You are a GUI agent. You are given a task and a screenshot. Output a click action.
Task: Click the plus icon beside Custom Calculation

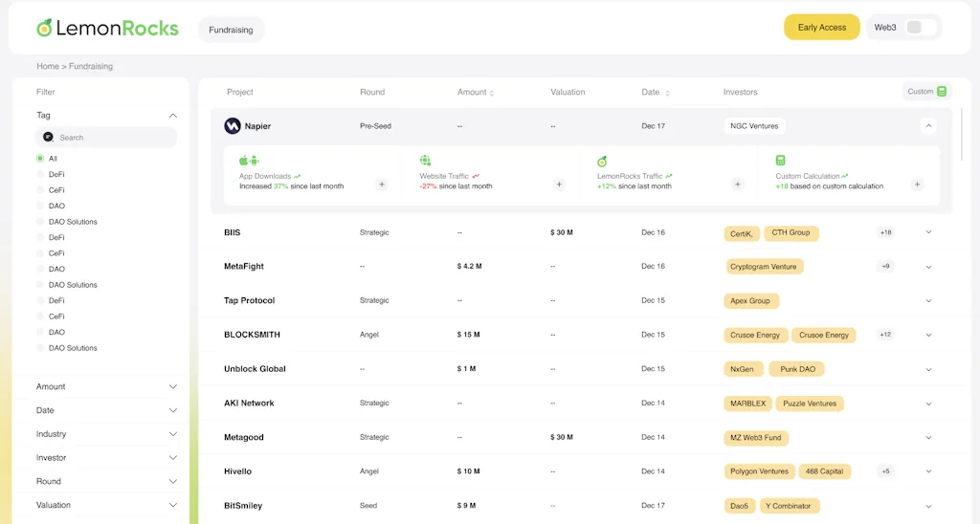pyautogui.click(x=917, y=185)
